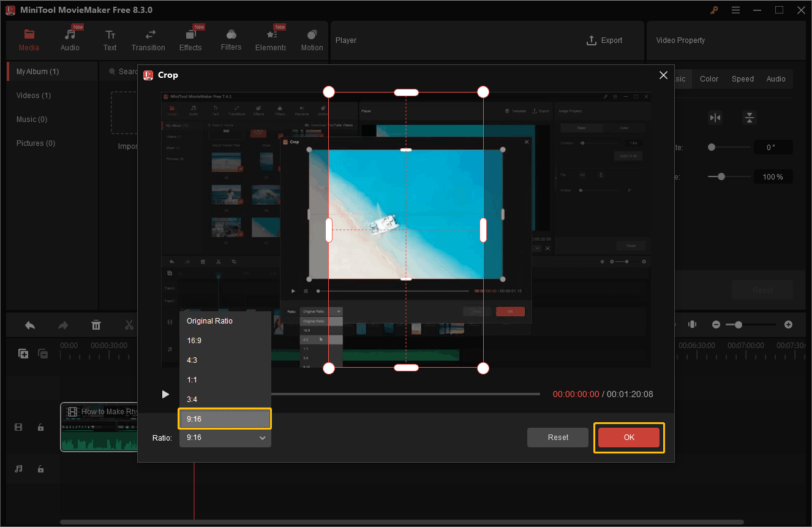Toggle lock on the music track

(40, 469)
